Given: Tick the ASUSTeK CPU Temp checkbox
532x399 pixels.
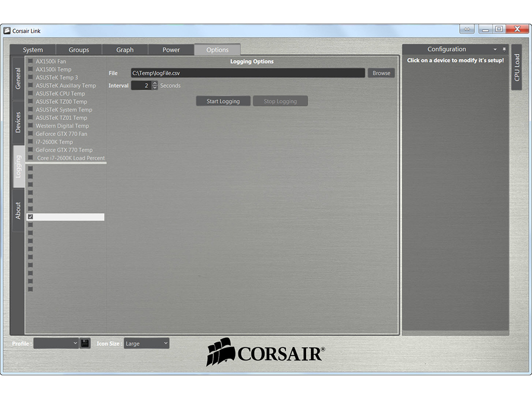Looking at the screenshot, I should point(31,94).
